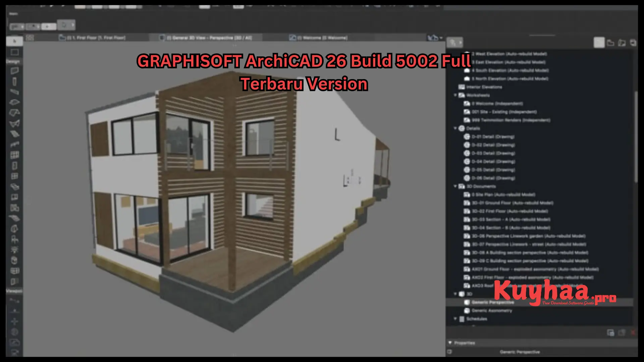Select the Slab tool
Image resolution: width=644 pixels, height=362 pixels.
pyautogui.click(x=14, y=102)
